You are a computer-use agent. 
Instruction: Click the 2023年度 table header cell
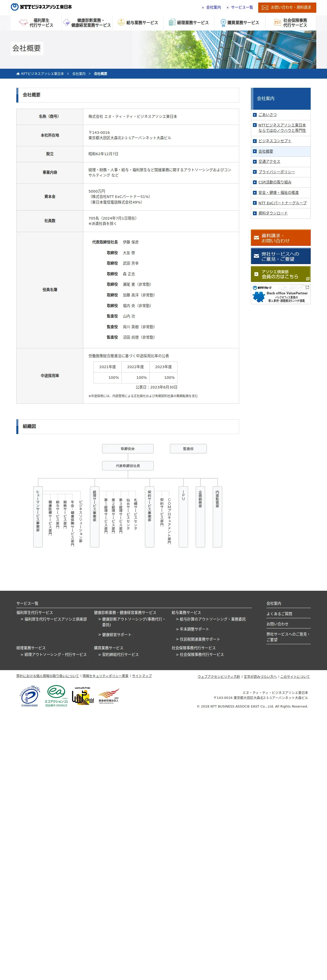(x=163, y=367)
